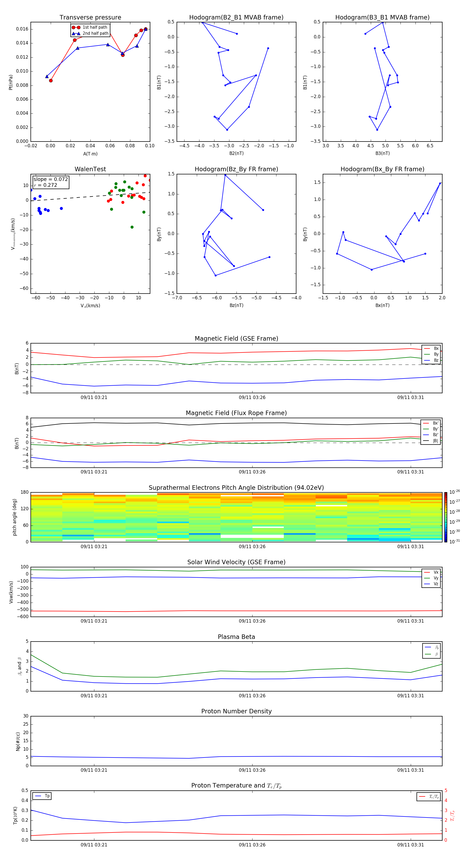Click the red Te/Tp right-axis label
473x868 pixels.
(x=452, y=816)
